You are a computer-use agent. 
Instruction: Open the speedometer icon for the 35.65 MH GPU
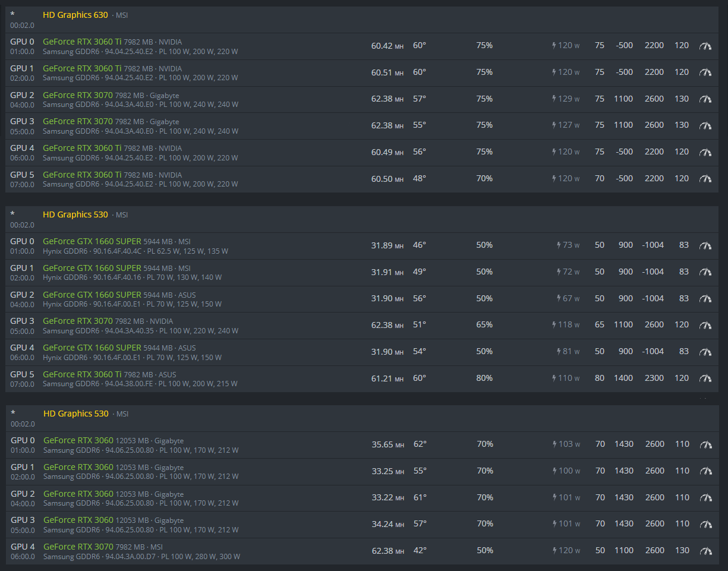706,444
